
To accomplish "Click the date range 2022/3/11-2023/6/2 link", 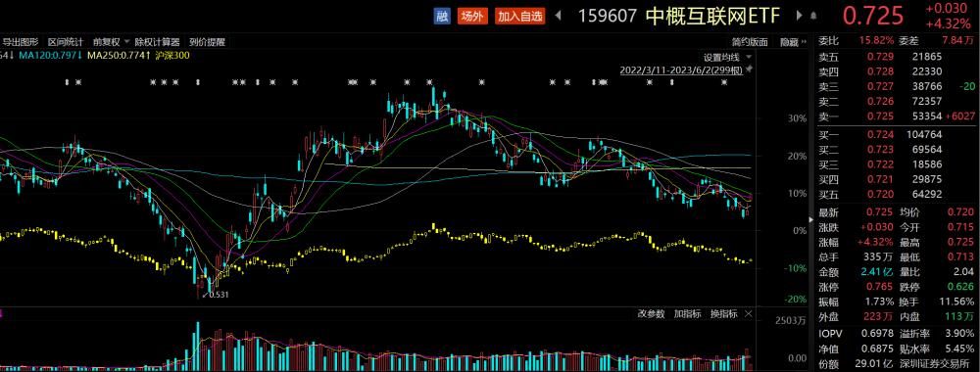I will pos(681,70).
